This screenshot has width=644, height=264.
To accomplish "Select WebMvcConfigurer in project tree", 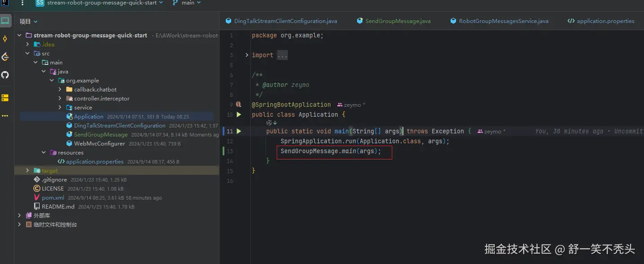I will pyautogui.click(x=99, y=143).
